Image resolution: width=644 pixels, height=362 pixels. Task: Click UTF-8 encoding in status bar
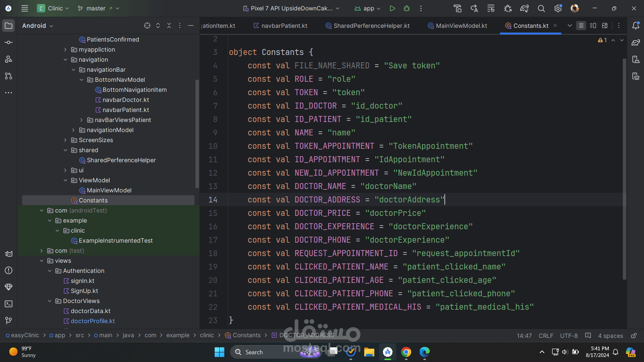(x=569, y=336)
